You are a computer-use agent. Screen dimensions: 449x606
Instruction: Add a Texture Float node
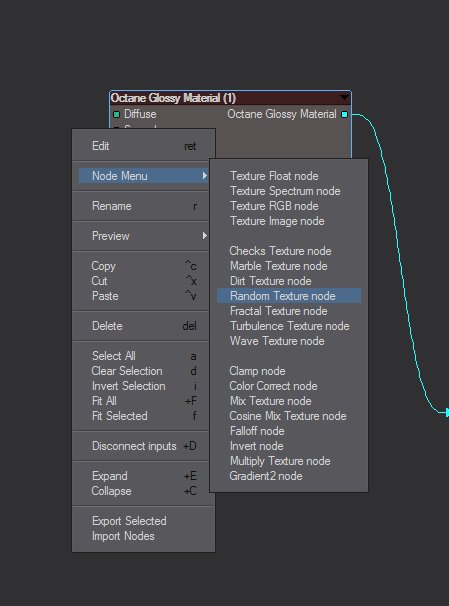pos(289,176)
